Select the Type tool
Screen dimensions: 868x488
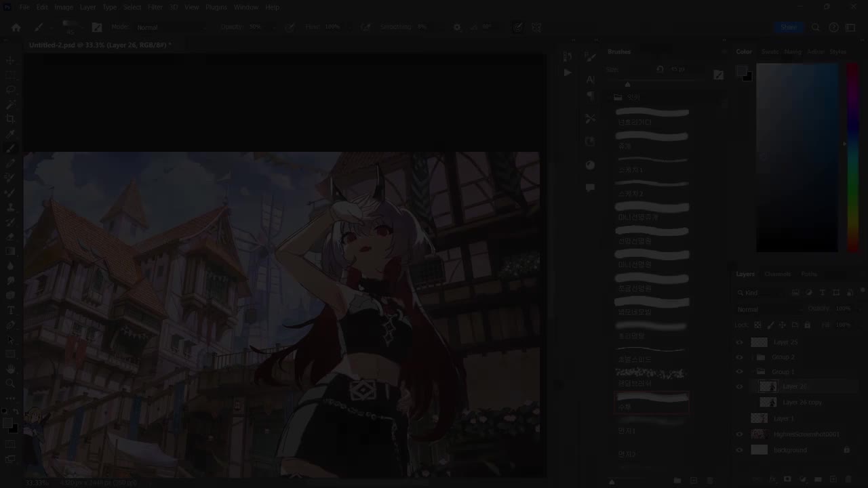pyautogui.click(x=10, y=310)
